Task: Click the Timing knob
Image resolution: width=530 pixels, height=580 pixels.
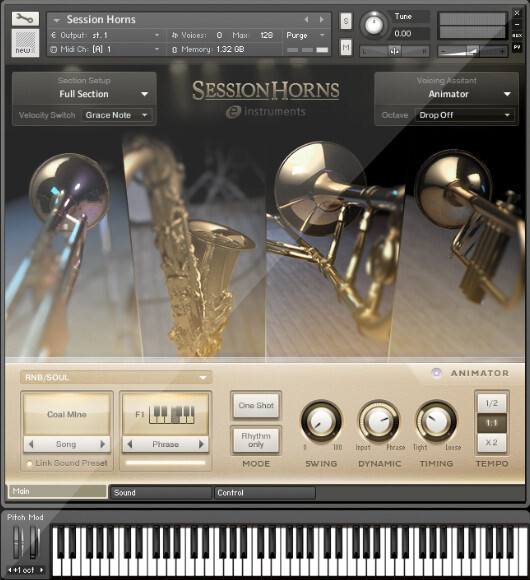Action: pos(436,421)
